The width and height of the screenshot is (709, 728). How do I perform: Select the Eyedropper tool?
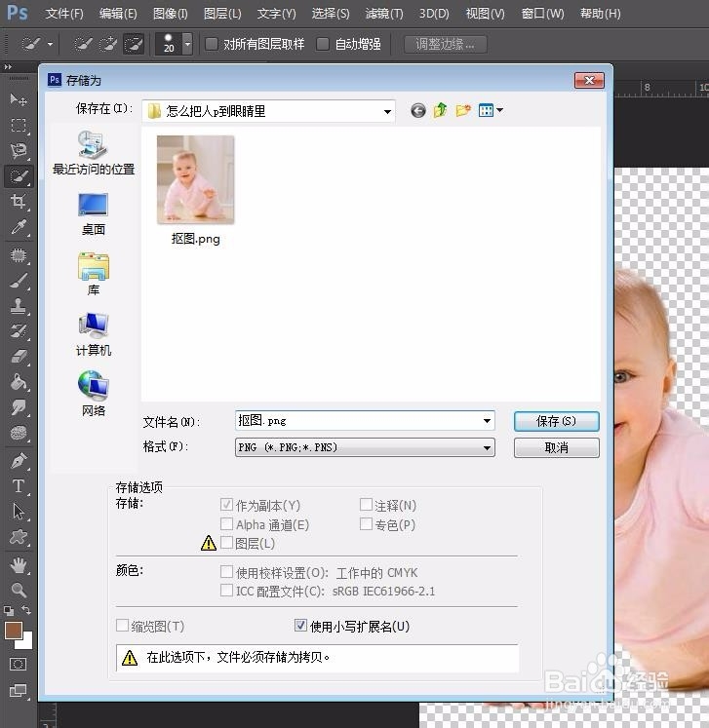point(19,227)
